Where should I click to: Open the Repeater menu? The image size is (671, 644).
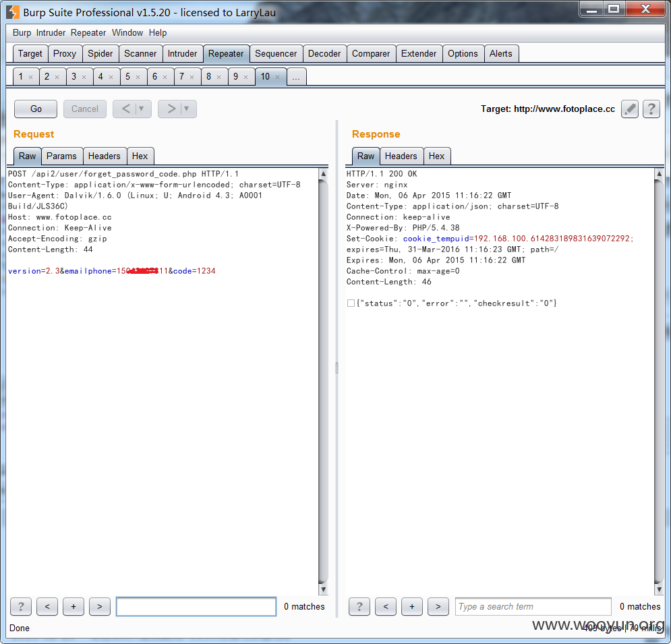(x=88, y=33)
